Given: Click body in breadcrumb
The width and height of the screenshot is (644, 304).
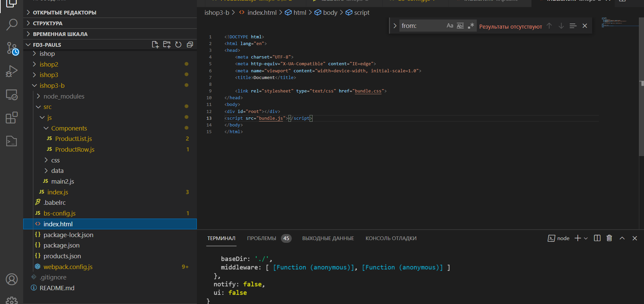Looking at the screenshot, I should pos(330,12).
